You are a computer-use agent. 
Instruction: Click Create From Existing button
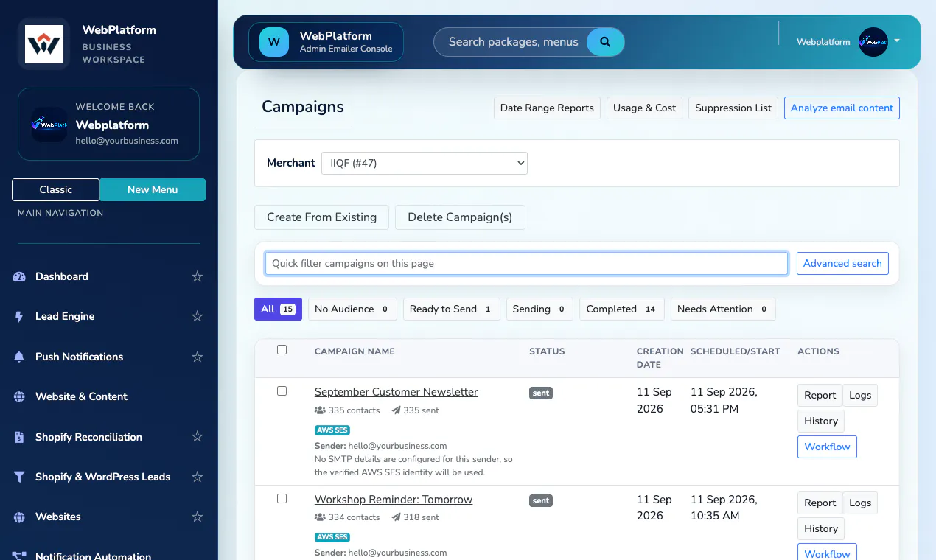coord(321,217)
